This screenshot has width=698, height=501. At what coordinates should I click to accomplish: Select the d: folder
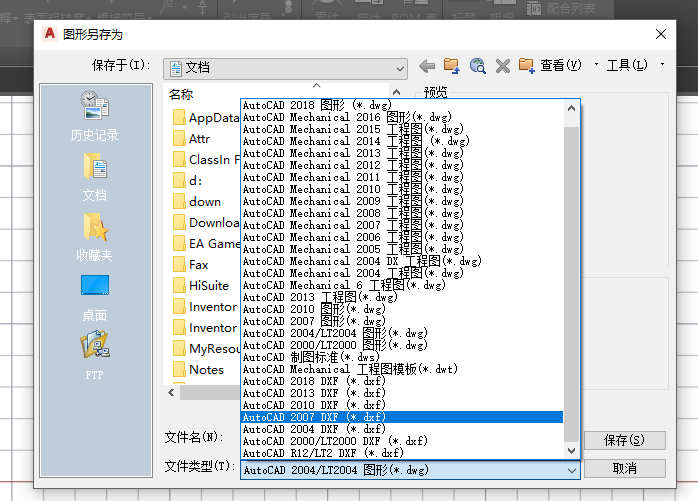coord(187,181)
